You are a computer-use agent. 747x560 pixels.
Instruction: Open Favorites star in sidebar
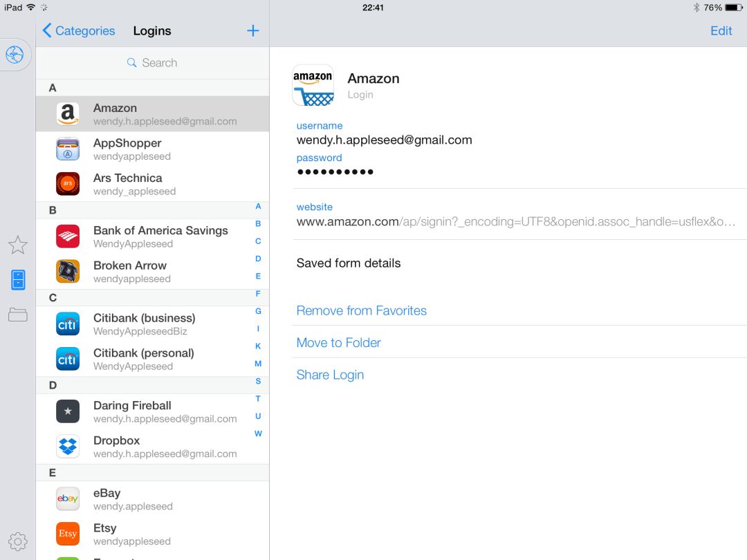[x=17, y=245]
